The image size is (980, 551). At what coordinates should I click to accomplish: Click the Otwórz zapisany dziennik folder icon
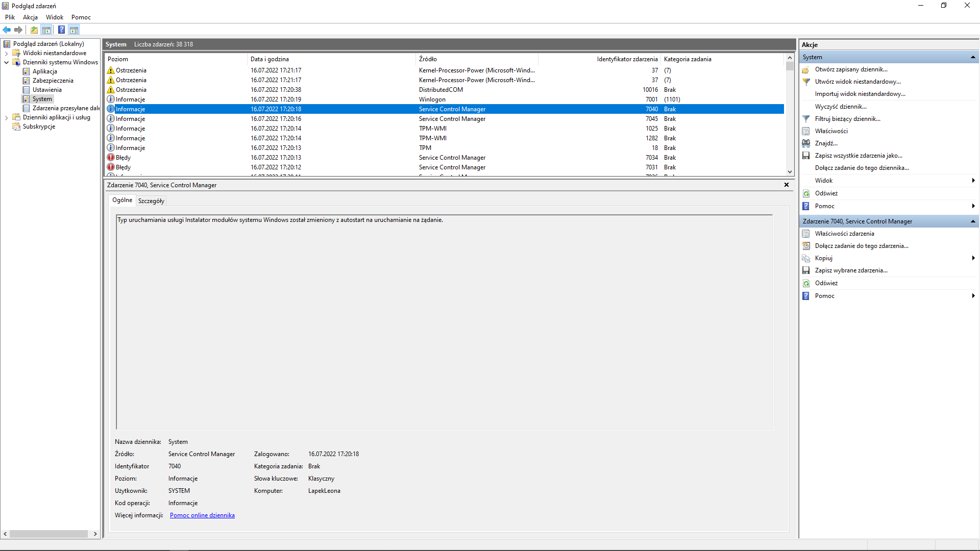pyautogui.click(x=806, y=69)
